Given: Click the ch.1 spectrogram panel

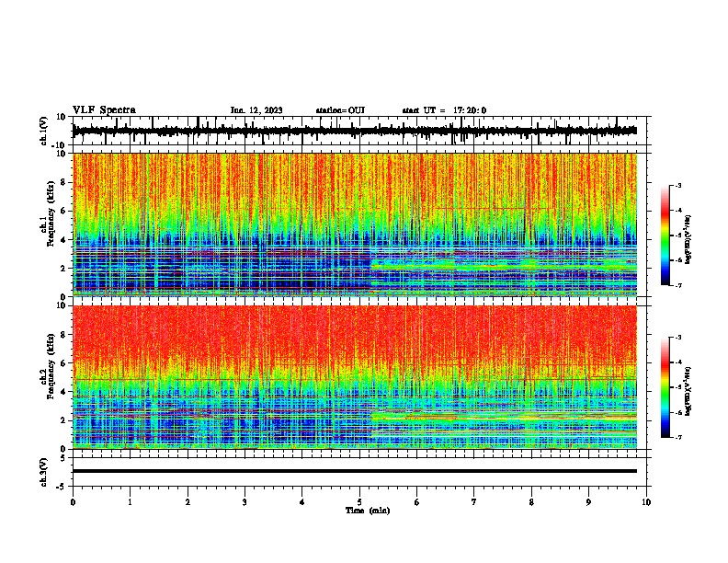Looking at the screenshot, I should [x=355, y=224].
